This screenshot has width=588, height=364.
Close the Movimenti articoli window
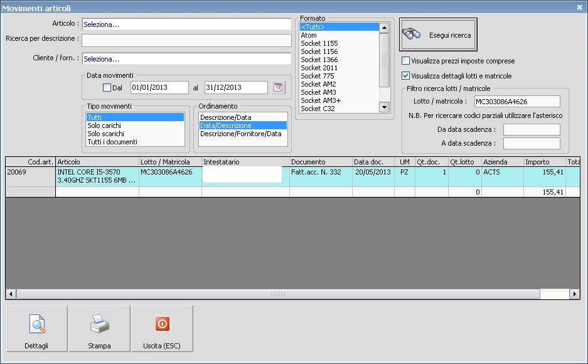(579, 7)
